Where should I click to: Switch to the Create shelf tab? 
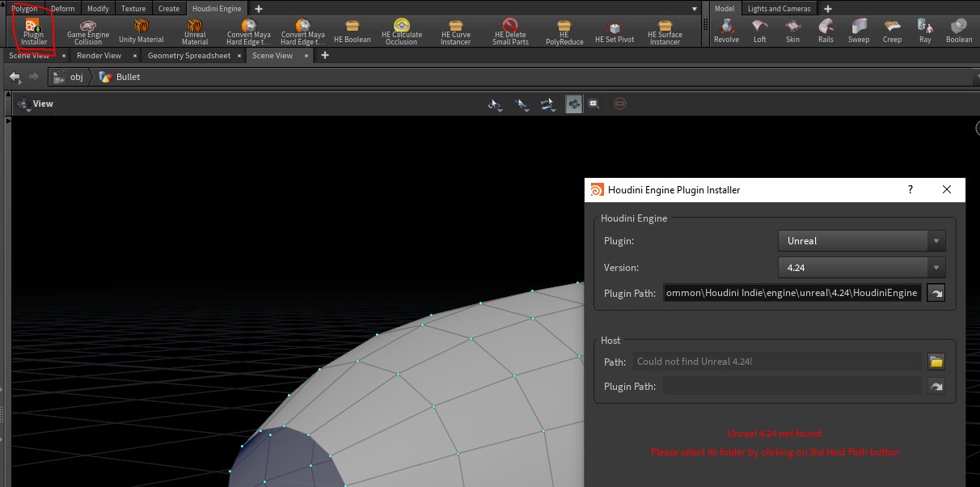[x=169, y=8]
